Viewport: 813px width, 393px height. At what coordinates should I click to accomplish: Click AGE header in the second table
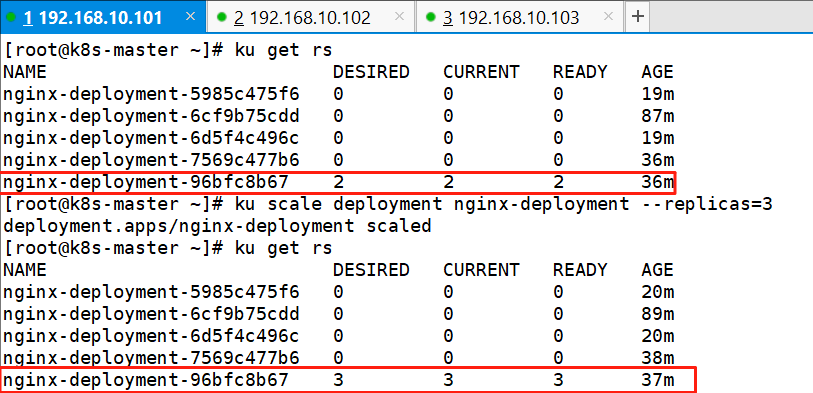tap(657, 270)
